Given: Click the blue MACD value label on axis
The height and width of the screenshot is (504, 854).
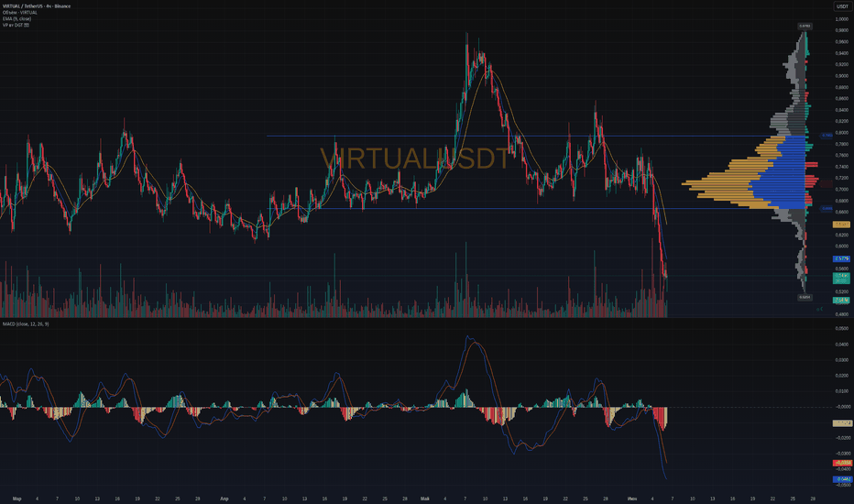Looking at the screenshot, I should click(x=841, y=479).
